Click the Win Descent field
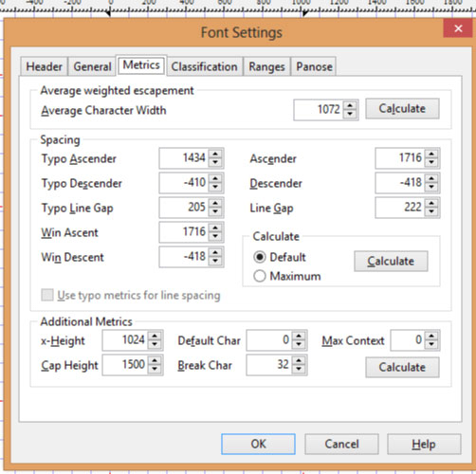 [184, 257]
